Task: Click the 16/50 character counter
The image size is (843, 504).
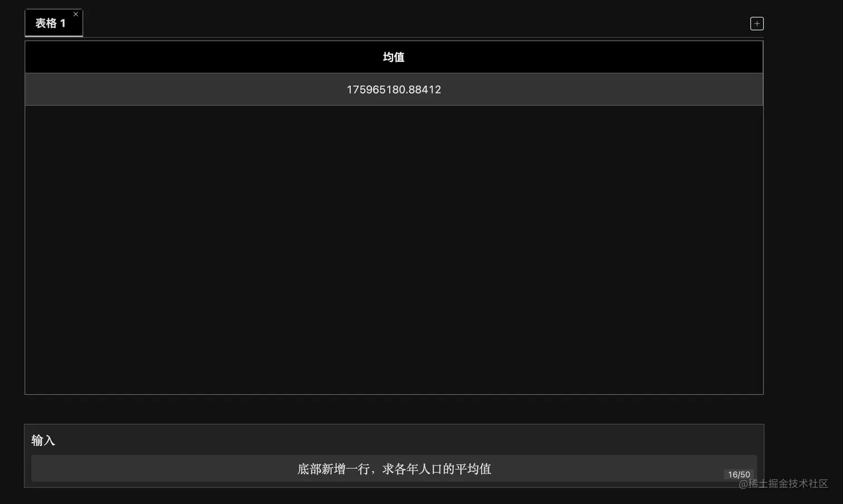Action: [x=739, y=474]
